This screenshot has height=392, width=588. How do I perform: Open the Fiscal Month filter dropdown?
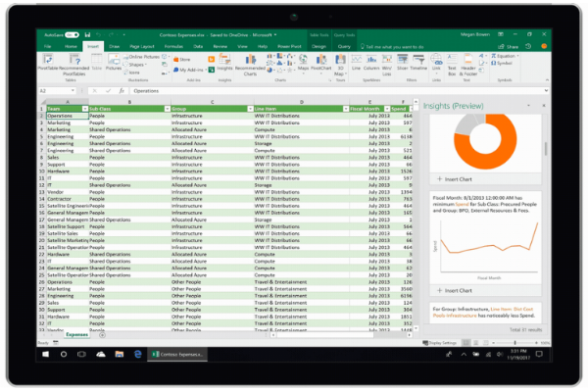pos(387,109)
